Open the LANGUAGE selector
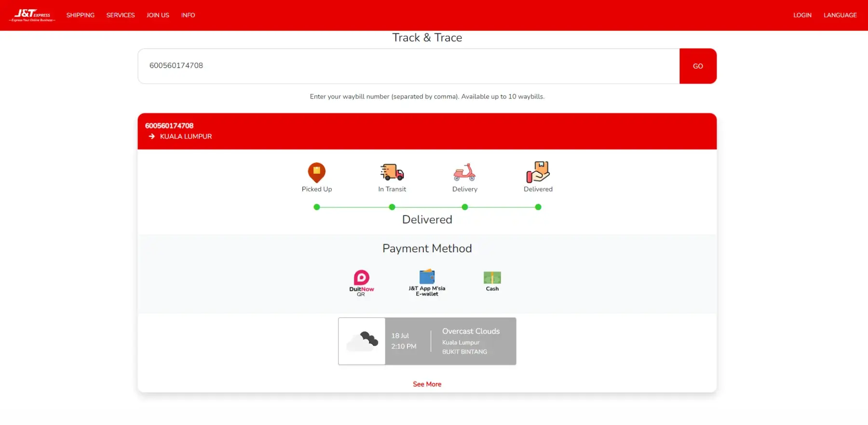This screenshot has height=425, width=868. click(x=840, y=15)
